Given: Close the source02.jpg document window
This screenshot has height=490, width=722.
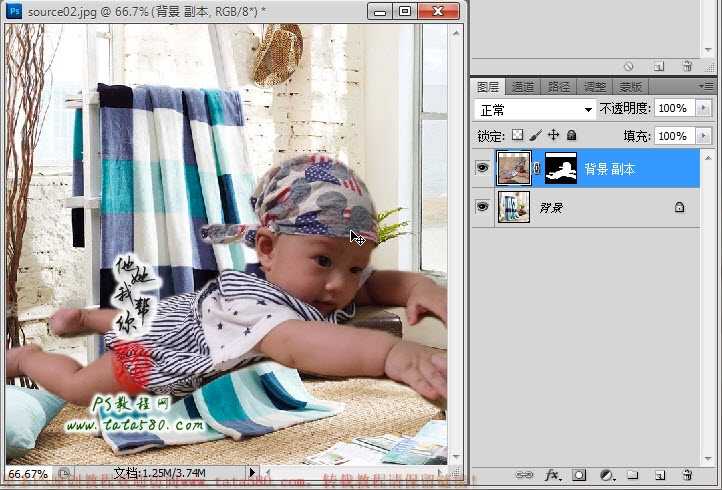Looking at the screenshot, I should click(x=438, y=11).
